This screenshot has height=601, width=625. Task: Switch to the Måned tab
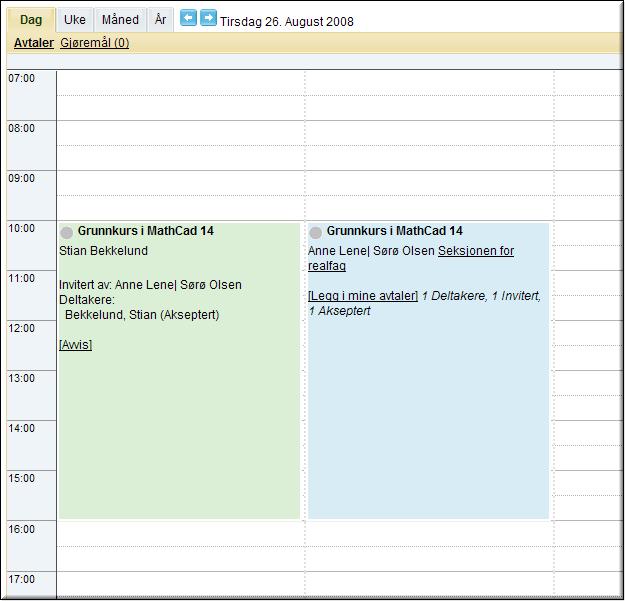[x=120, y=20]
